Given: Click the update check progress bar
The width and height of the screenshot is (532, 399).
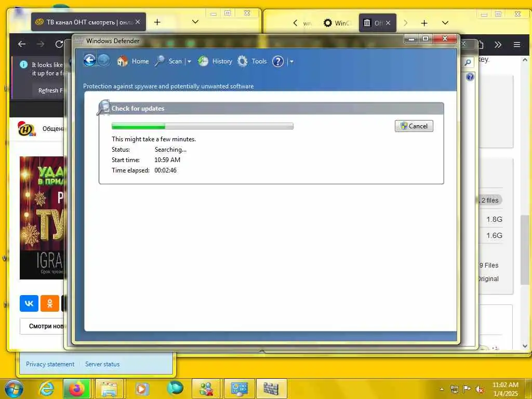Looking at the screenshot, I should tap(202, 126).
